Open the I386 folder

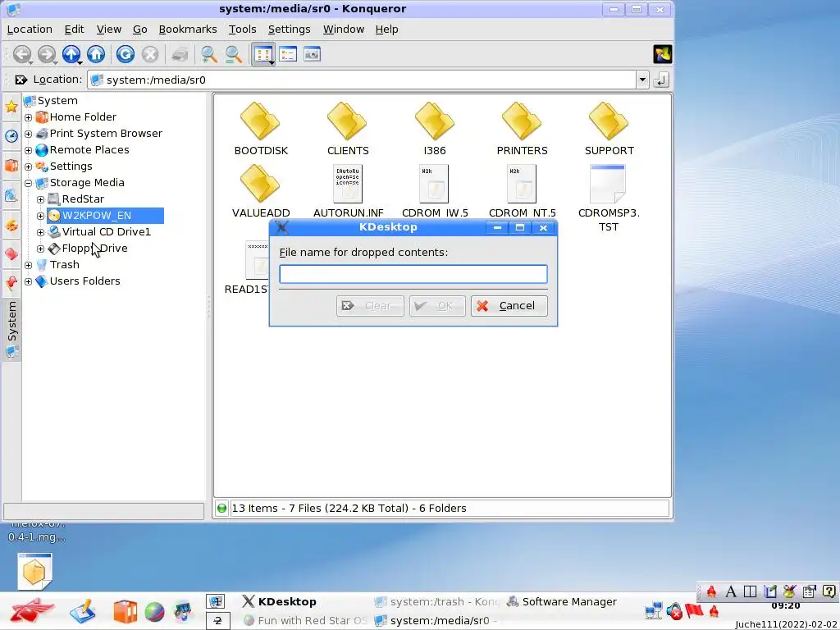click(435, 129)
